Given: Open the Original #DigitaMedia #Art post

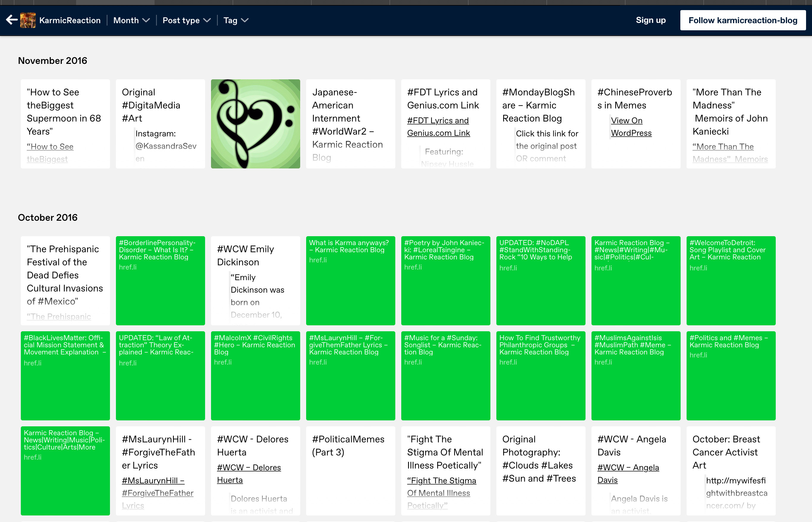Looking at the screenshot, I should (x=160, y=124).
